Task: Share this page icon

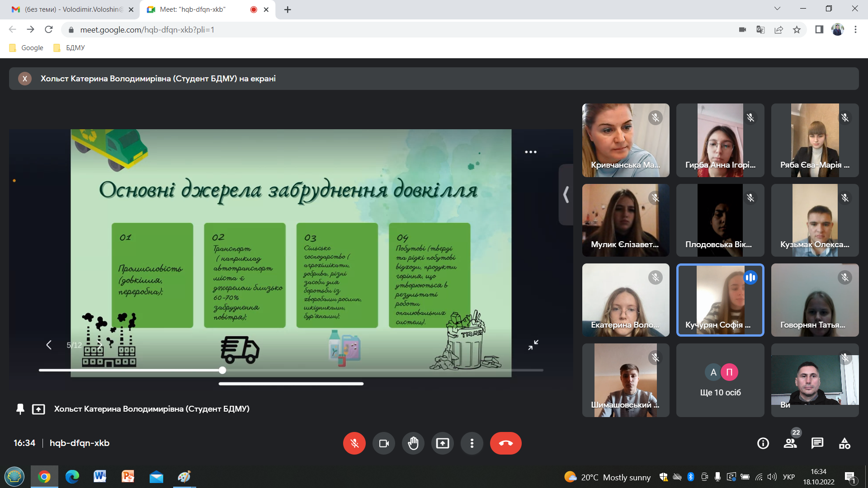Action: (778, 30)
